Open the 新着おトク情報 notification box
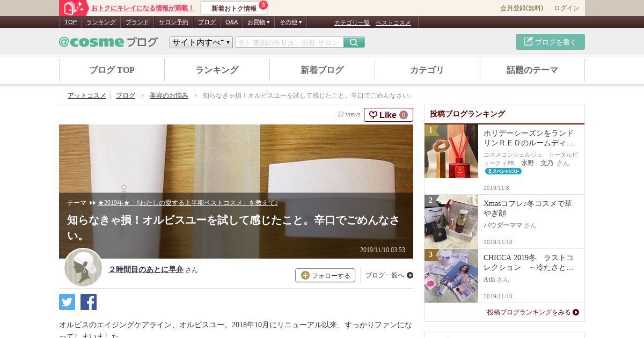The width and height of the screenshot is (644, 338). (234, 8)
